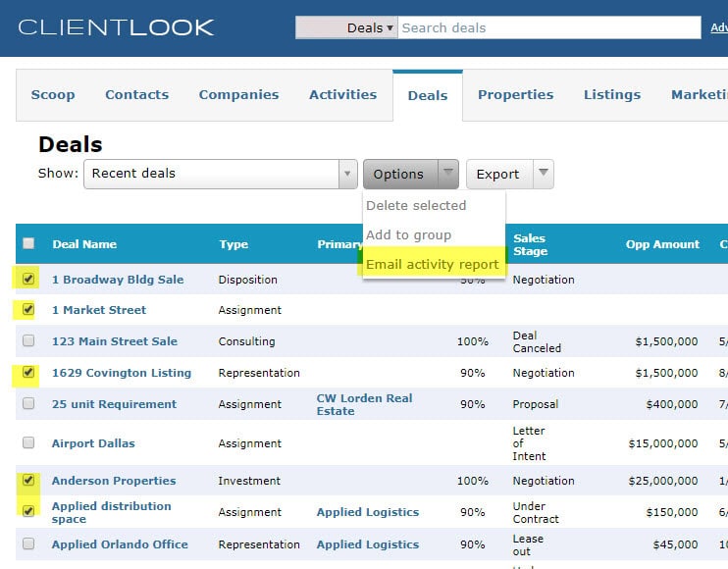The width and height of the screenshot is (728, 569).
Task: Check the 123 Main Street Sale checkbox
Action: coord(28,340)
